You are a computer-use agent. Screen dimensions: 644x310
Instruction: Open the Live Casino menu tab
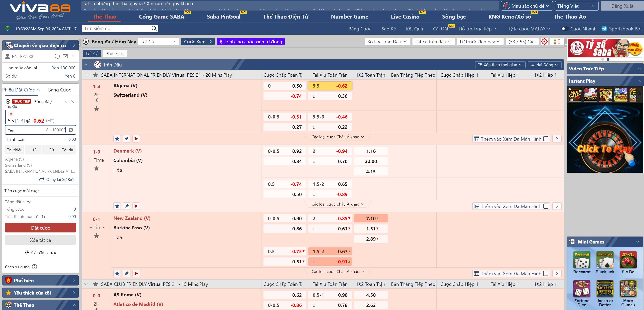(x=405, y=17)
